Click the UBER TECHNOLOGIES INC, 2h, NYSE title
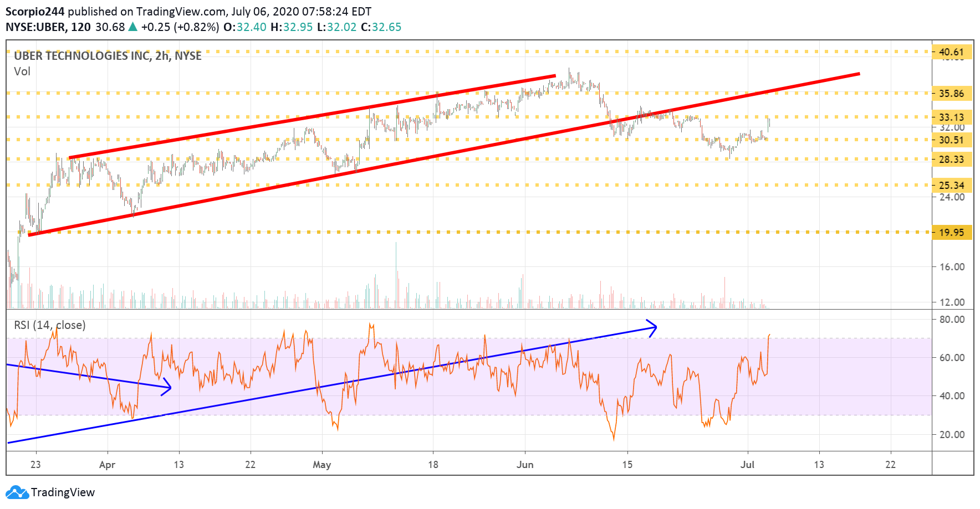 coord(108,56)
